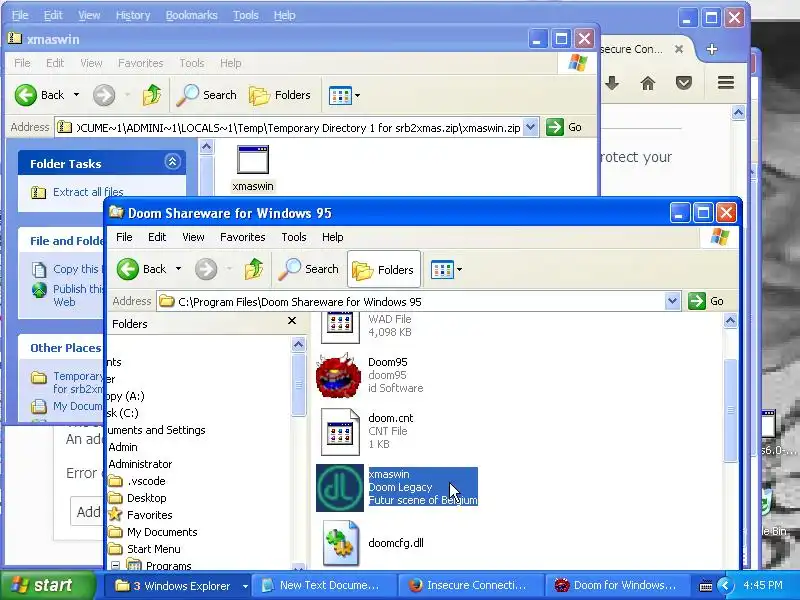
Task: Select the WAD File icon
Action: point(340,328)
